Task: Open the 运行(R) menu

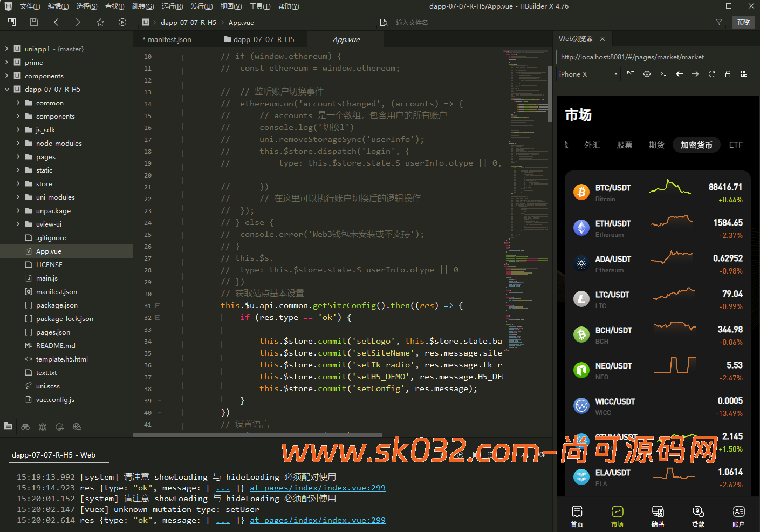Action: tap(172, 6)
